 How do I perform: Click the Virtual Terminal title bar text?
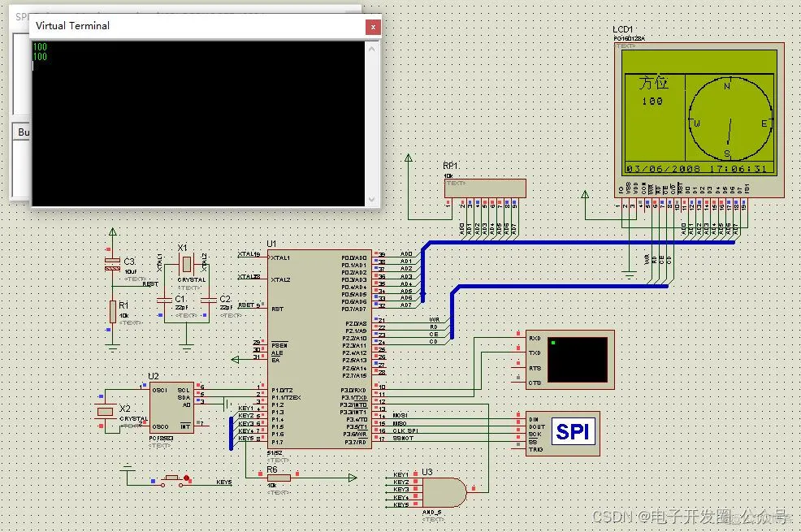pos(72,25)
